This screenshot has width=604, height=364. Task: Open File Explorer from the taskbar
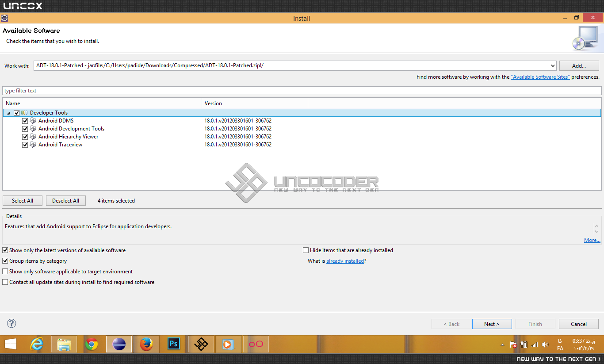(x=64, y=344)
